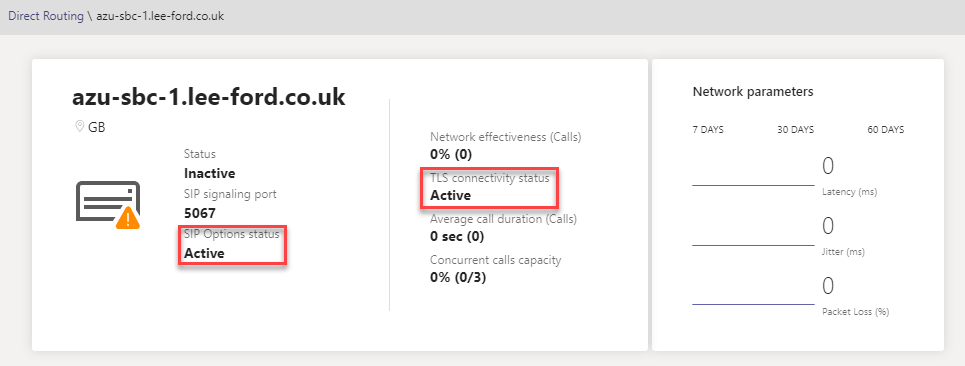Click the TLS connectivity status Active value
This screenshot has height=366, width=965.
450,196
